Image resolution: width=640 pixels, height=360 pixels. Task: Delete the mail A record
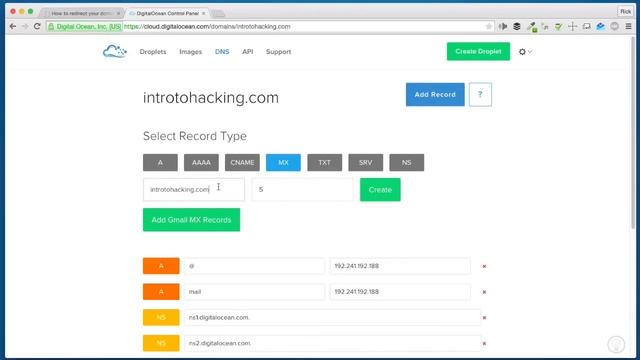[x=484, y=292]
